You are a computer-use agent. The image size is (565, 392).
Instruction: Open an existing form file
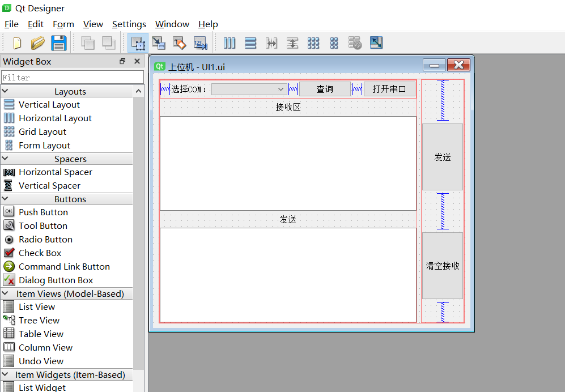pyautogui.click(x=37, y=42)
